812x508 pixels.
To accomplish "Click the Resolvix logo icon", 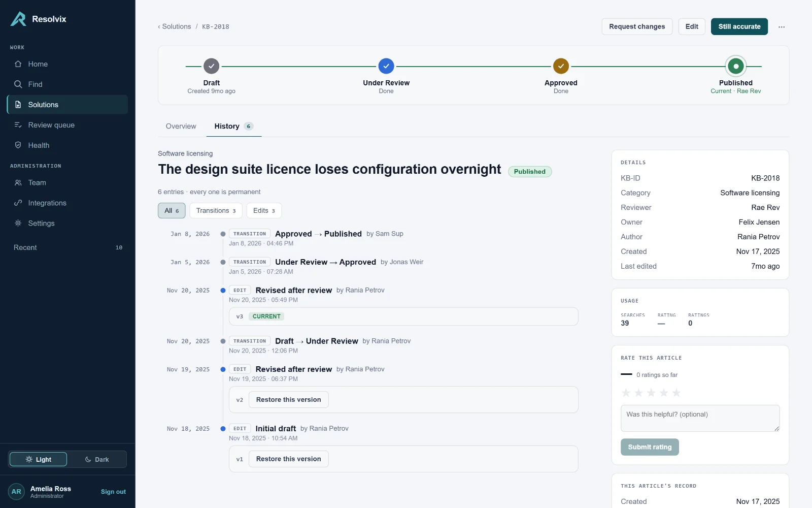I will point(18,19).
